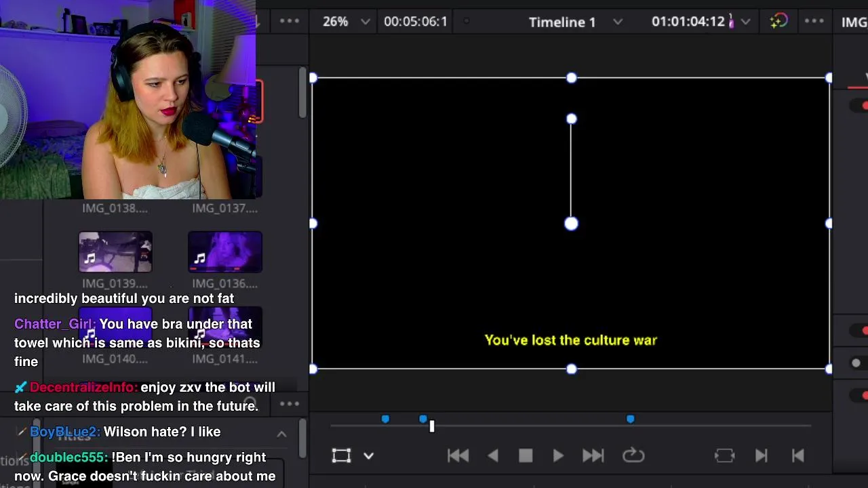
Task: Click the blue marker at far right of scrub bar
Action: click(x=630, y=420)
